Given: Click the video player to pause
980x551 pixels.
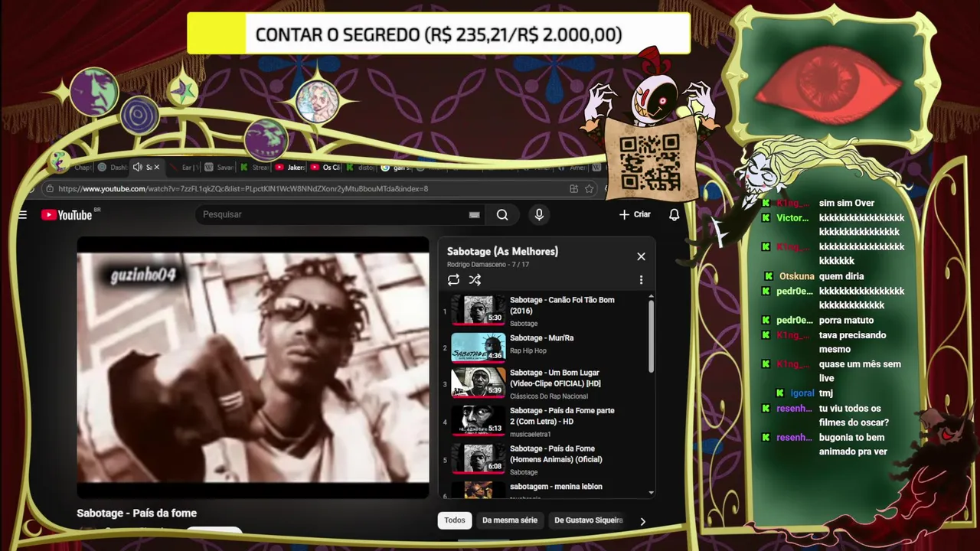Looking at the screenshot, I should [253, 367].
